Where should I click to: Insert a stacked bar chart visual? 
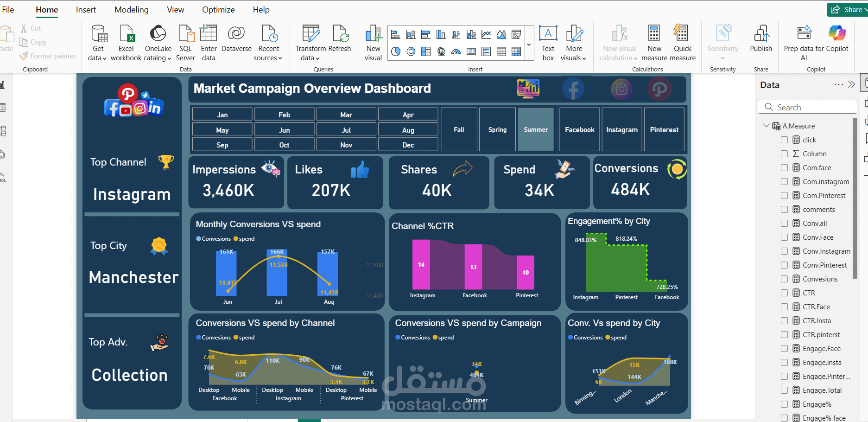395,34
